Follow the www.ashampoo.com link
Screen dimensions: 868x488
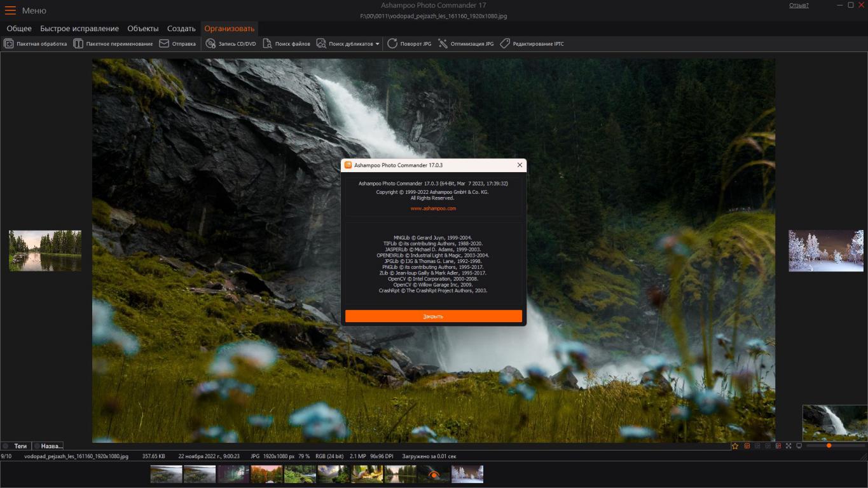[x=433, y=208]
